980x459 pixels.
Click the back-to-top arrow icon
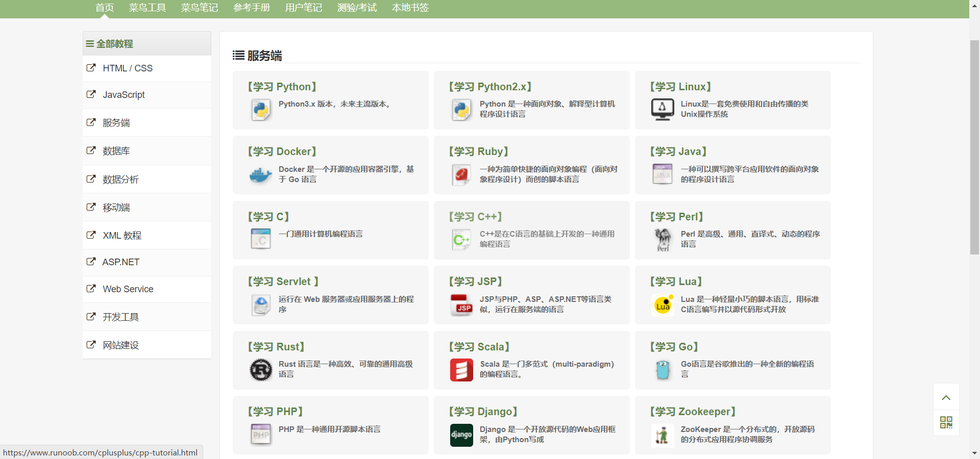coord(946,397)
